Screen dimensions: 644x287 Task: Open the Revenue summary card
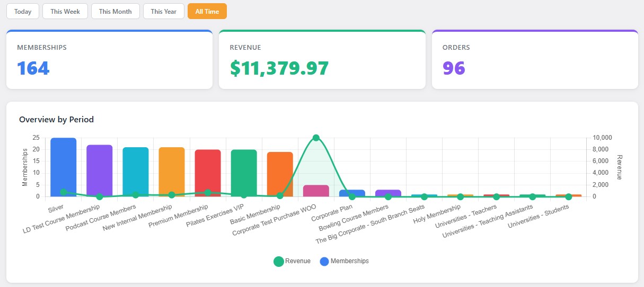322,59
